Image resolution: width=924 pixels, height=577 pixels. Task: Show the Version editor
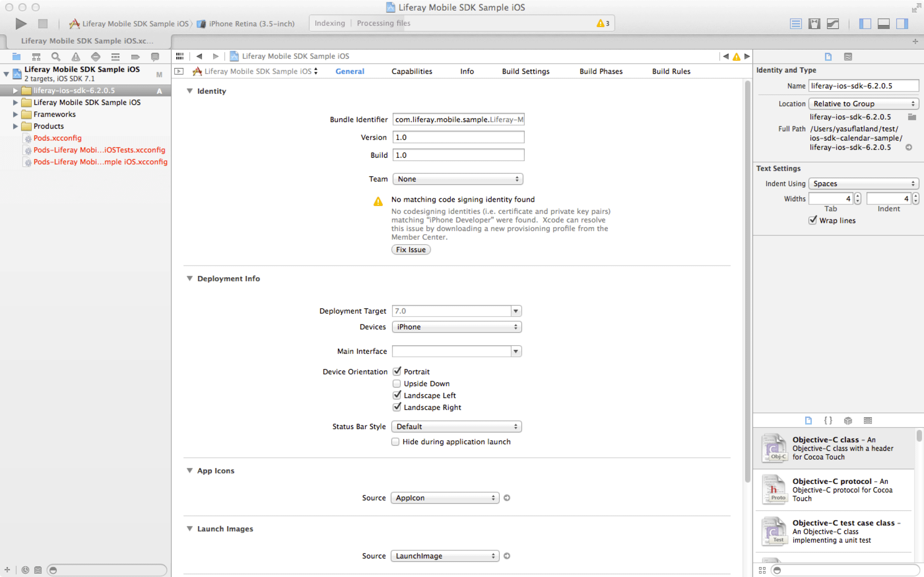tap(833, 24)
